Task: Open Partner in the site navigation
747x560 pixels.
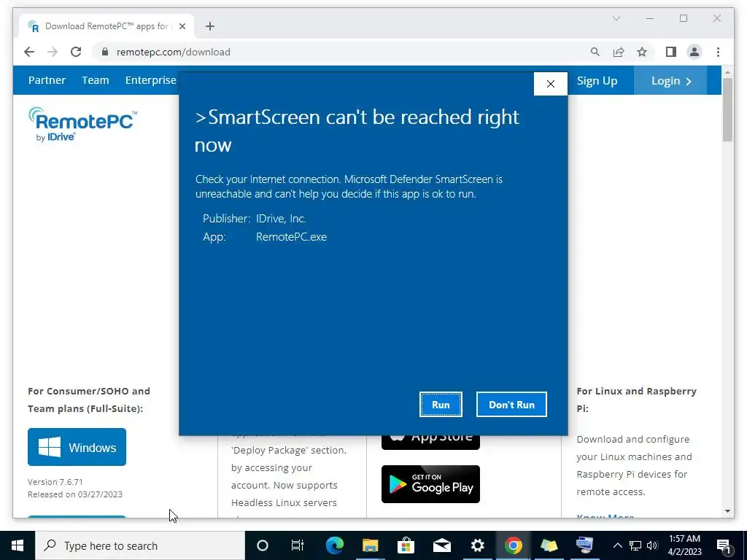Action: click(x=47, y=80)
